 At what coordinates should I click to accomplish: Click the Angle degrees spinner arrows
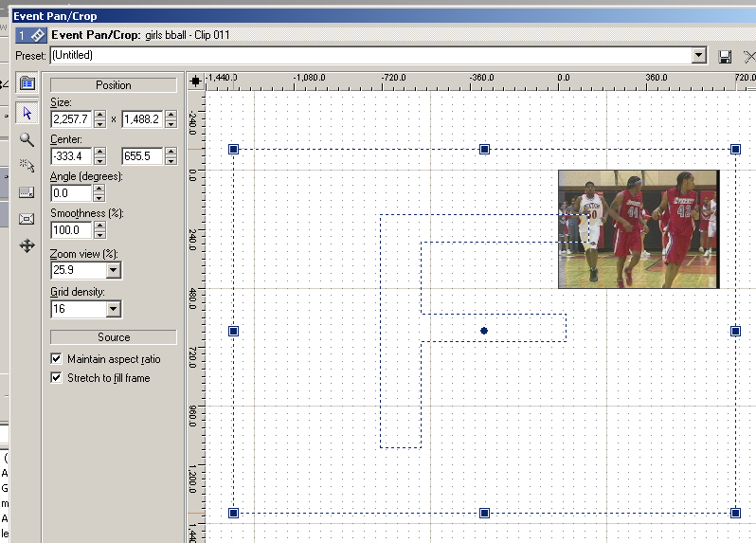(x=99, y=193)
